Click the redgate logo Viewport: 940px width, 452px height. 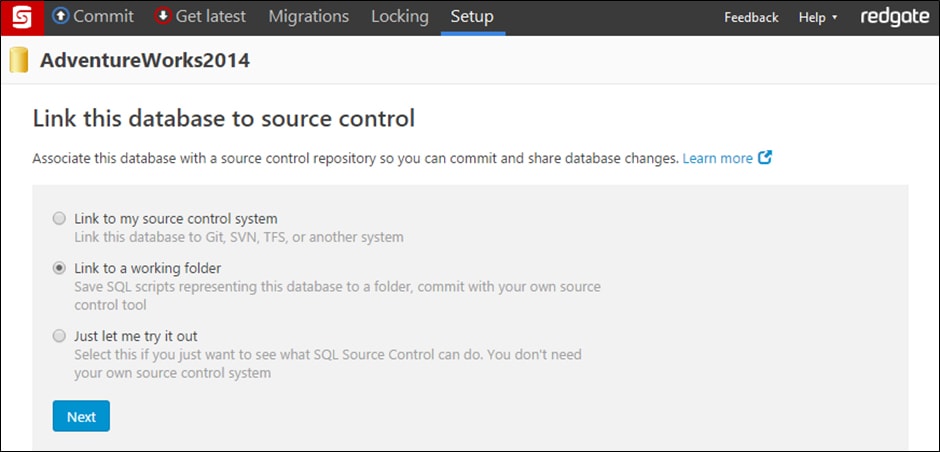click(x=894, y=17)
